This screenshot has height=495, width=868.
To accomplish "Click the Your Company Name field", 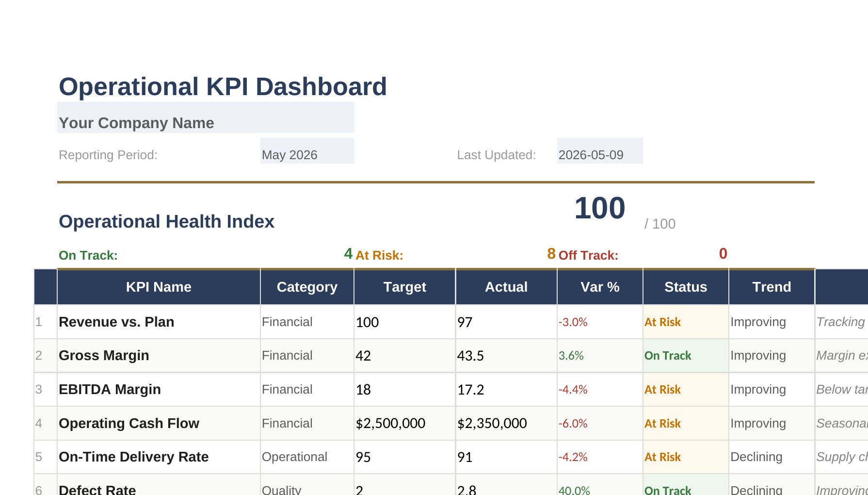I will tap(206, 117).
